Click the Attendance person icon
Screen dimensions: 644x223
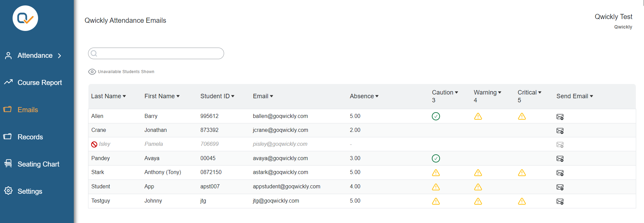(9, 55)
